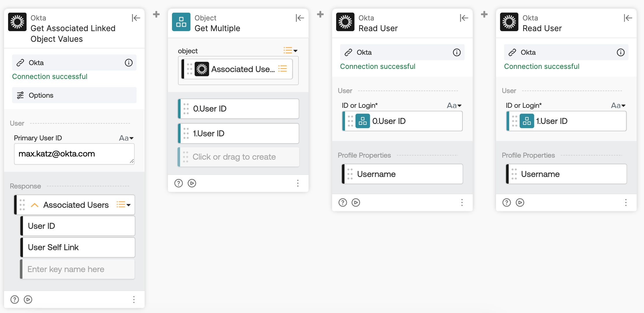Select the User ID response field

pos(78,226)
